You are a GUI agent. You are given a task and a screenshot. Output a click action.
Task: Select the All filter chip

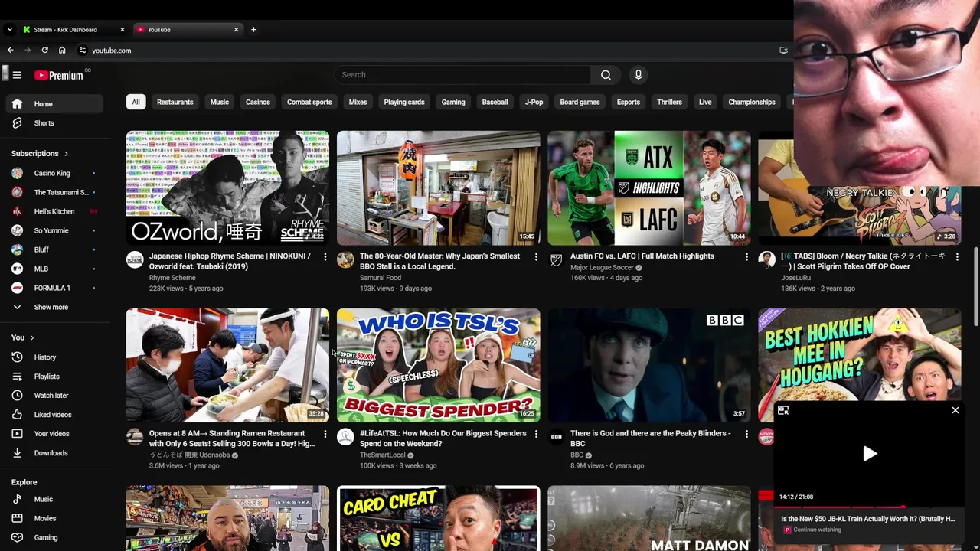(x=136, y=102)
